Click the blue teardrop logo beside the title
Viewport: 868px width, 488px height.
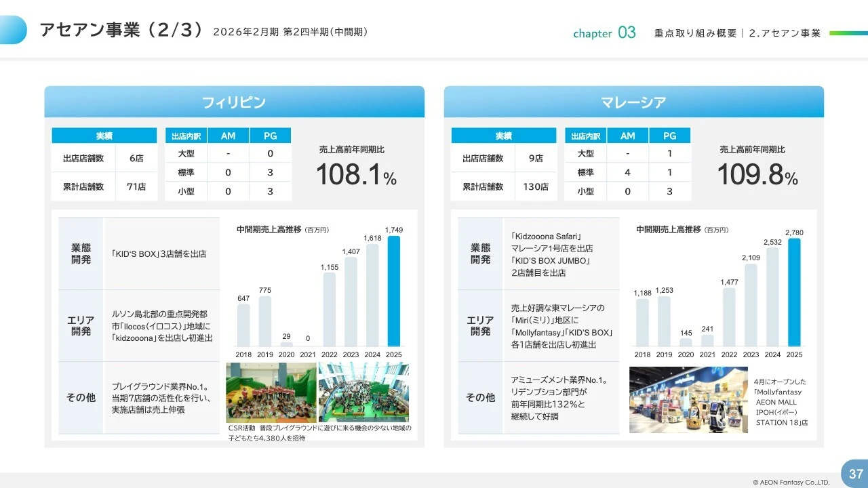tap(15, 29)
